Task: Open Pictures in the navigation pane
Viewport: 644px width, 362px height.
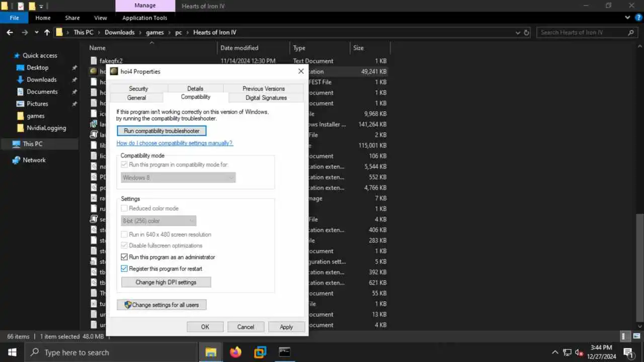Action: point(37,104)
